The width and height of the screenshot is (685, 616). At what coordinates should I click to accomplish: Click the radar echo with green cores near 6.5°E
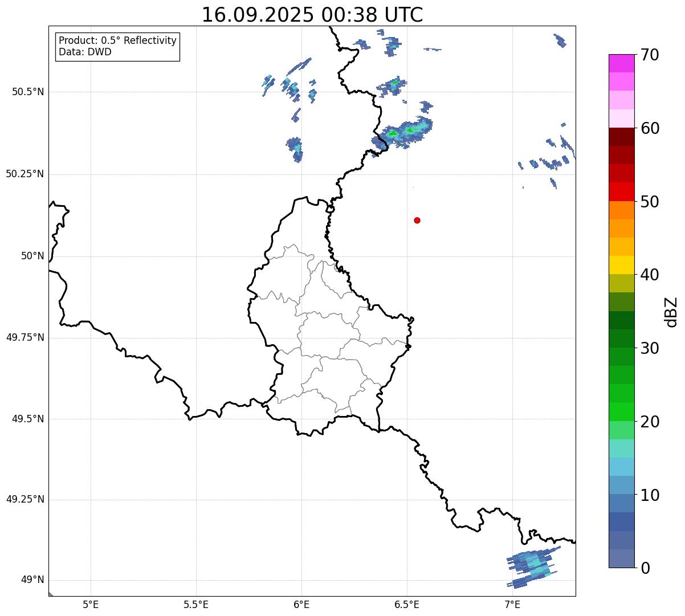tap(402, 134)
